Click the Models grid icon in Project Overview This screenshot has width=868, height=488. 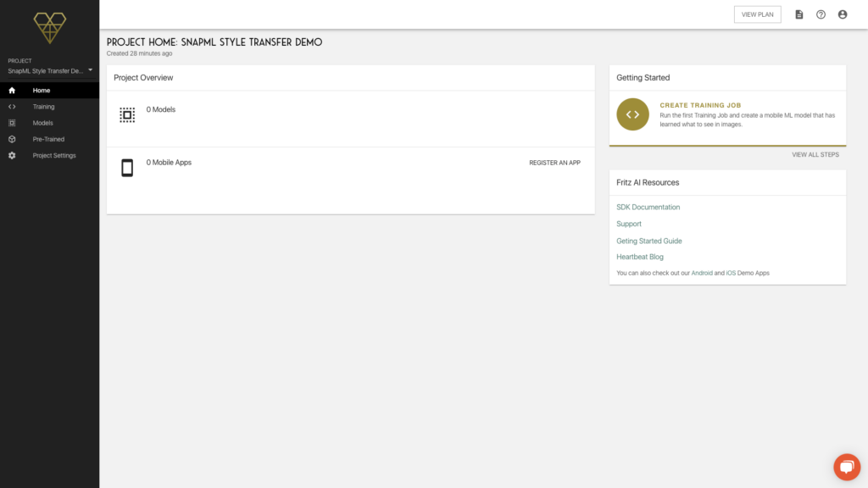(x=127, y=115)
